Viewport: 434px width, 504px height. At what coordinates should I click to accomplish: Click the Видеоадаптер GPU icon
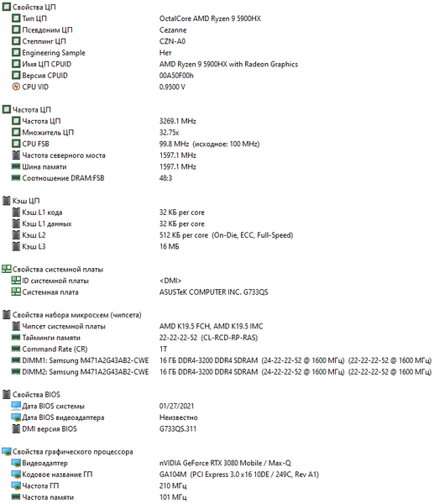coord(16,463)
